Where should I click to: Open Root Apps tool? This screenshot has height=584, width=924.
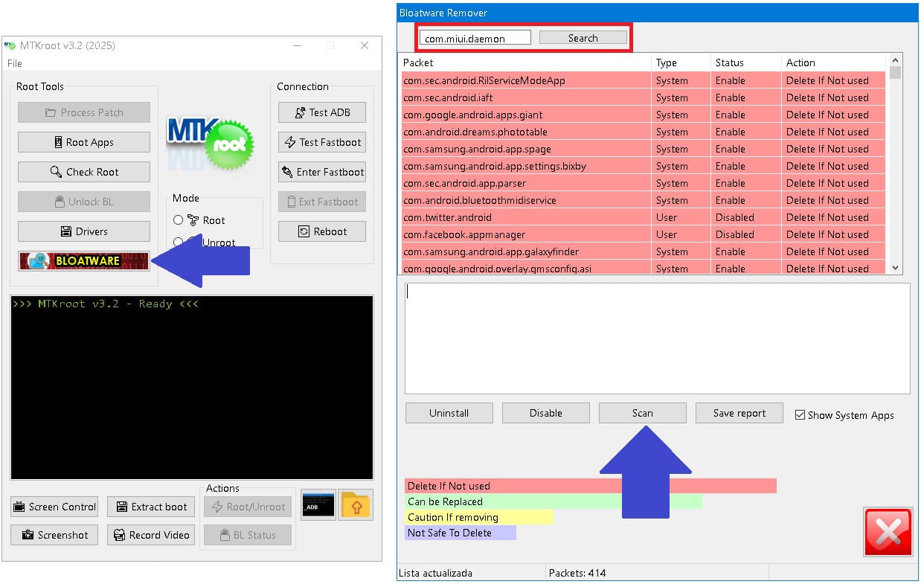coord(84,142)
